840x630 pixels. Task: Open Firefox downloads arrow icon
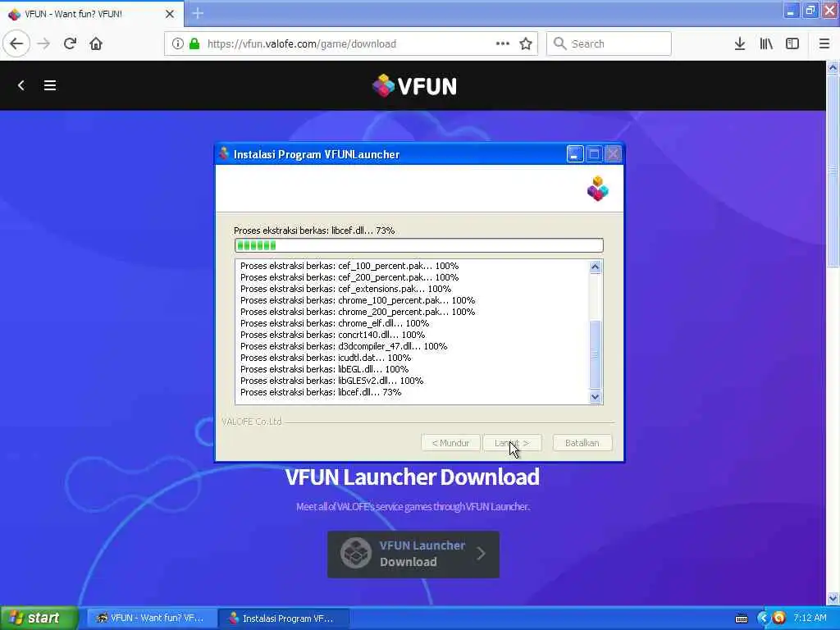coord(740,43)
